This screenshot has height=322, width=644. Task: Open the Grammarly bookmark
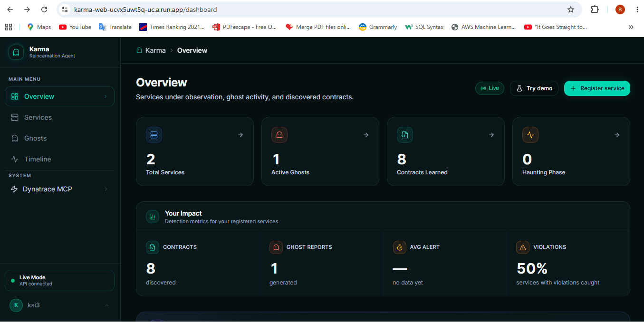pyautogui.click(x=378, y=27)
